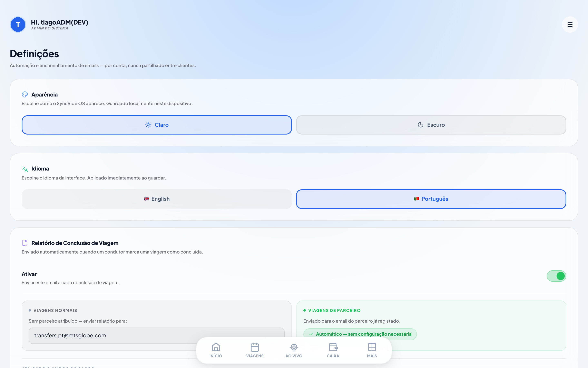This screenshot has width=588, height=368.
Task: Click the Idioma translate icon
Action: 25,169
